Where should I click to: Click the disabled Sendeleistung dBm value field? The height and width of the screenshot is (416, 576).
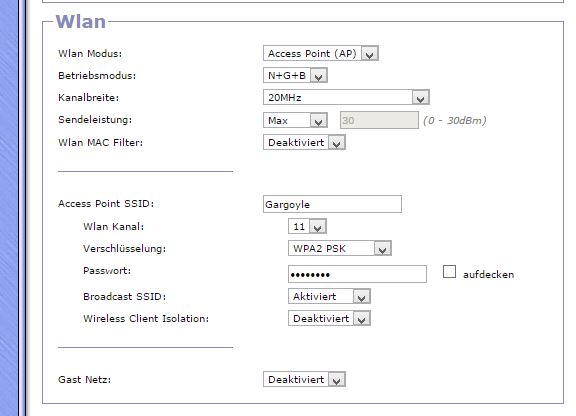tap(379, 121)
